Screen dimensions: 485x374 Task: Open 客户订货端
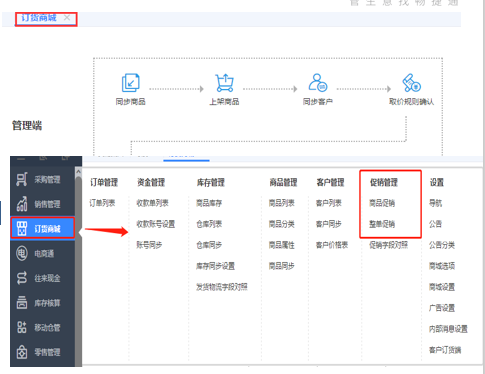click(445, 350)
